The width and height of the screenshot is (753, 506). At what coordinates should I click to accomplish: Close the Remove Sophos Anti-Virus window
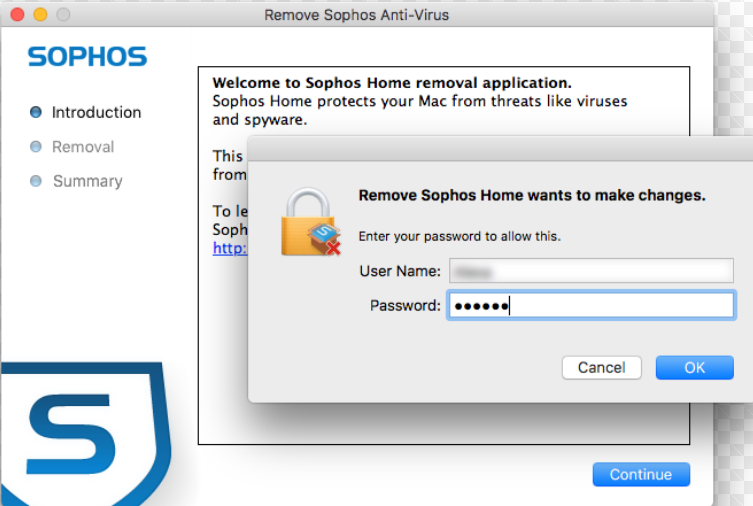pyautogui.click(x=20, y=15)
